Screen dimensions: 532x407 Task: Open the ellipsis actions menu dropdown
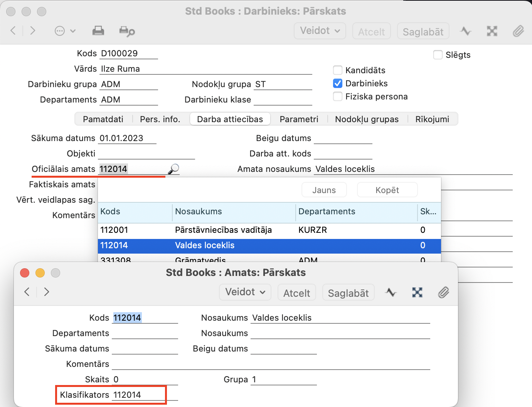(x=65, y=31)
